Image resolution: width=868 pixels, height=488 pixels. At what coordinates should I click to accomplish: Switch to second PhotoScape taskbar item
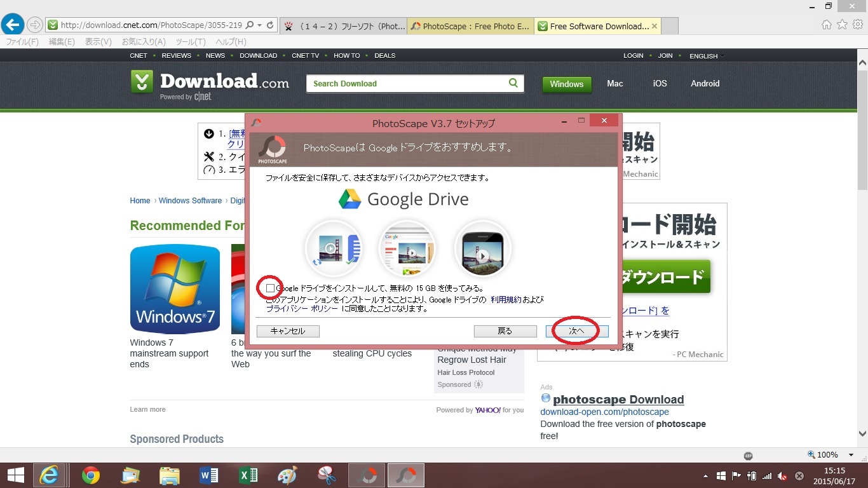406,475
